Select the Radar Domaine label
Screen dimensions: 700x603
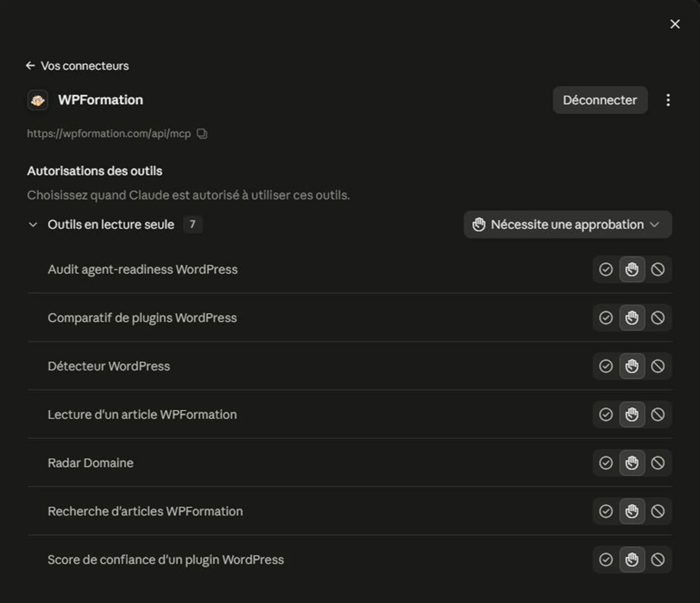click(91, 463)
